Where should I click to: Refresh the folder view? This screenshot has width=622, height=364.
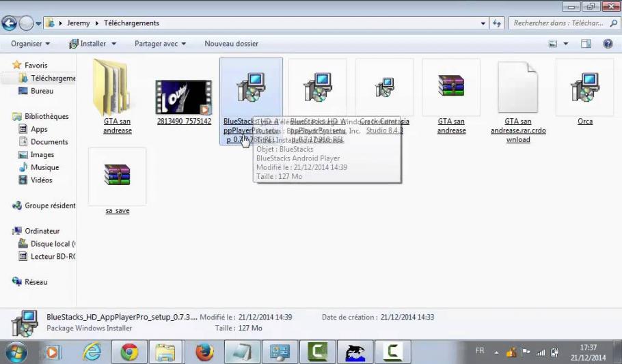497,23
